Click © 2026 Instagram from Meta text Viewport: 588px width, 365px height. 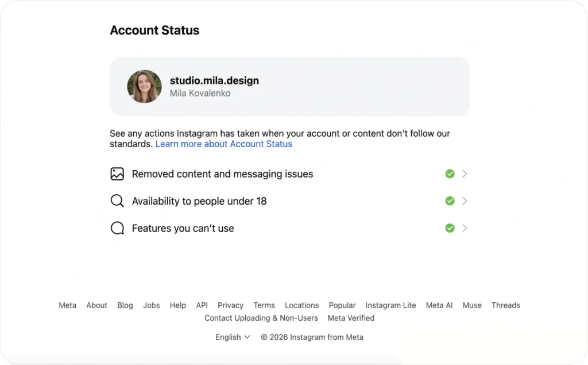tap(312, 337)
